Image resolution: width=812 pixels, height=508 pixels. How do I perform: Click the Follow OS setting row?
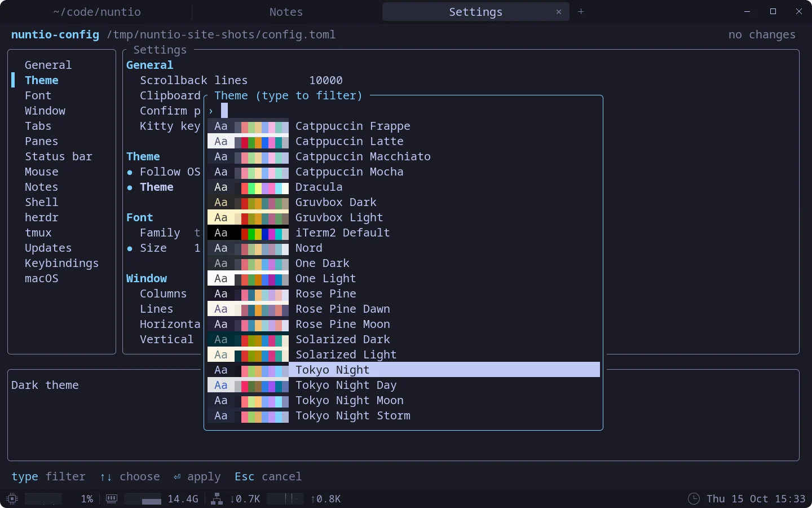[164, 172]
